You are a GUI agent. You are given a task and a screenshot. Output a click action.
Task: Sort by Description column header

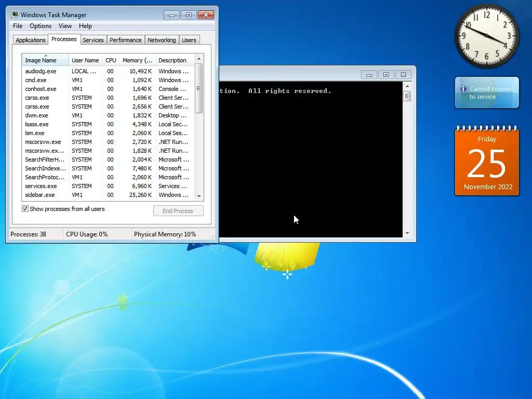[x=175, y=60]
